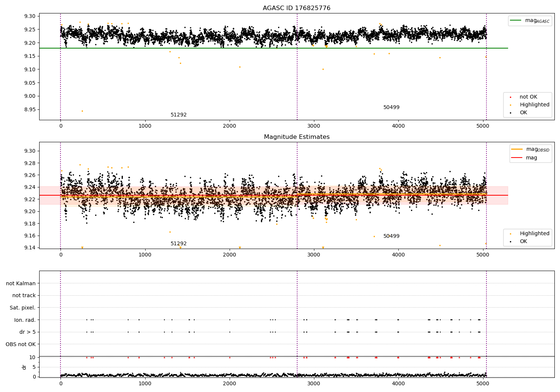Click the title AGASC ID 176825776
Viewport: 560px width, 392px height.
tap(296, 8)
